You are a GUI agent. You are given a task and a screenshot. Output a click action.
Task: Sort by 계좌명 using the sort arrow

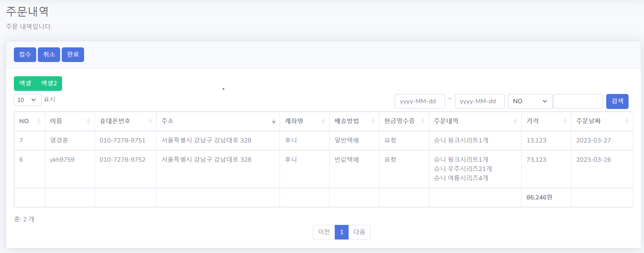coord(324,121)
